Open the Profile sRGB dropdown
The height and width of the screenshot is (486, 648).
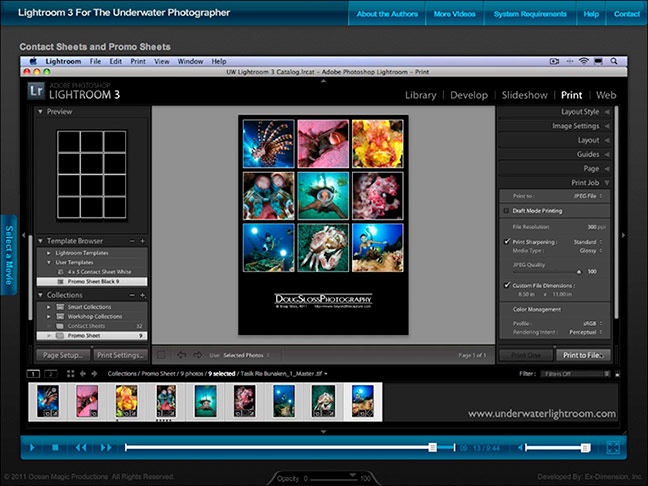tap(593, 323)
